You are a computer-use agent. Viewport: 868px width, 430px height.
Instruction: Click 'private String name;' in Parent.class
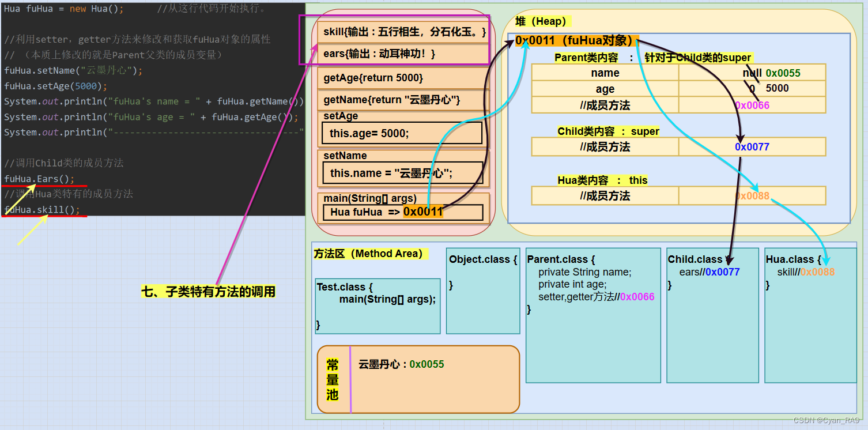(x=585, y=272)
